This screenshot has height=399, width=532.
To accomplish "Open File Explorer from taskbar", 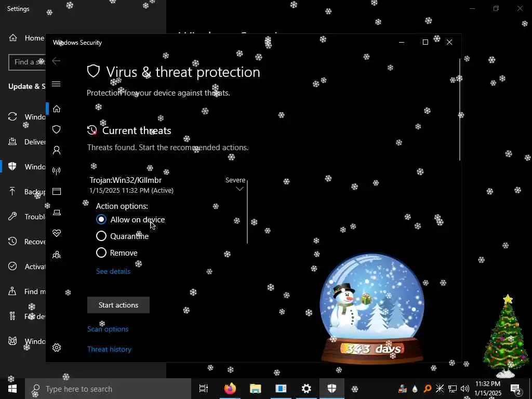I will pyautogui.click(x=255, y=389).
